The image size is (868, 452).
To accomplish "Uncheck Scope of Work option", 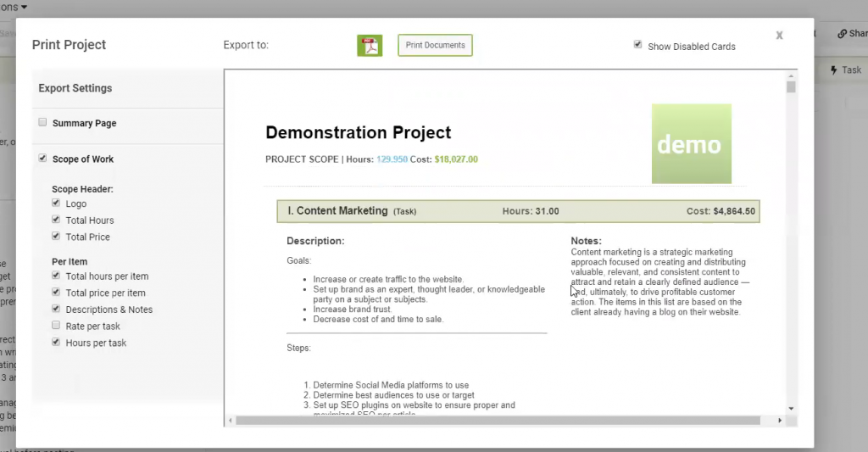I will 42,158.
